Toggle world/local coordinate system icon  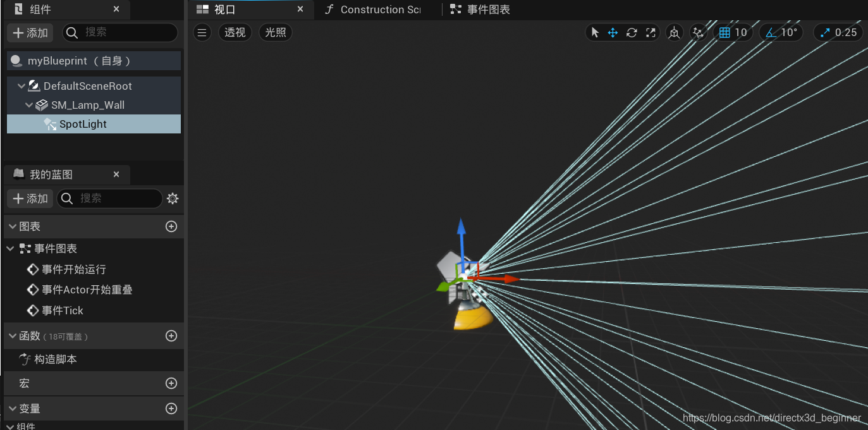675,33
